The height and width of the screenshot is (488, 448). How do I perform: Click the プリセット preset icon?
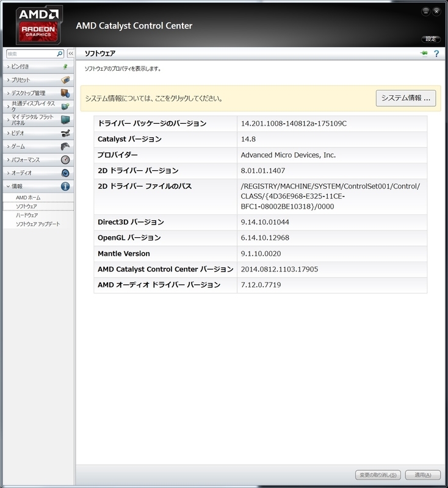(65, 80)
